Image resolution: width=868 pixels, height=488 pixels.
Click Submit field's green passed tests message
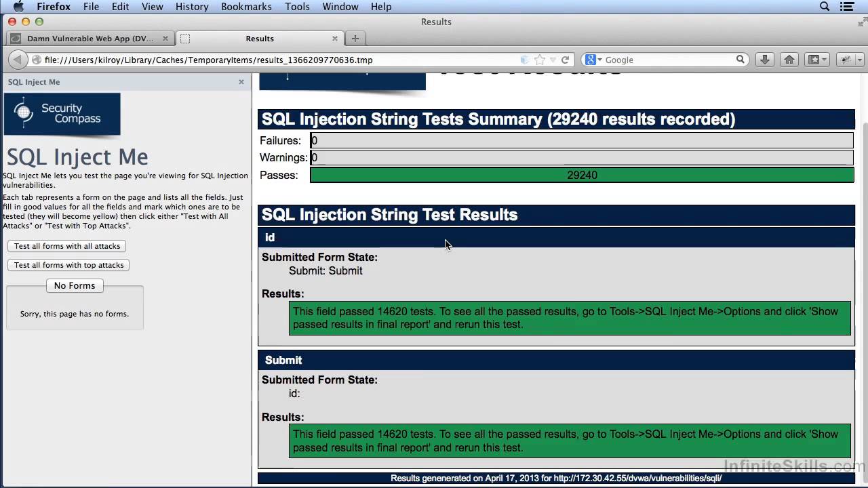(570, 441)
